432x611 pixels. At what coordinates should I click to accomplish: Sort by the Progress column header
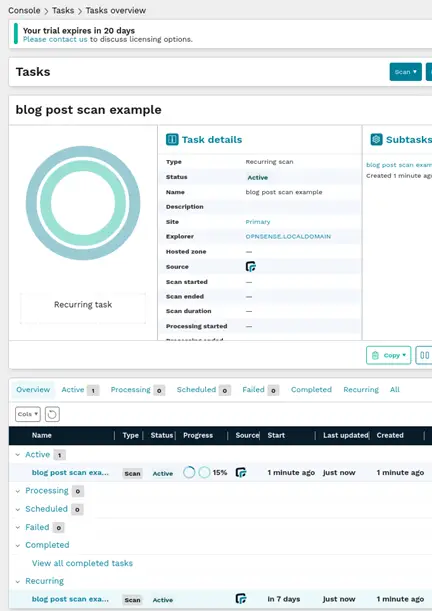198,435
